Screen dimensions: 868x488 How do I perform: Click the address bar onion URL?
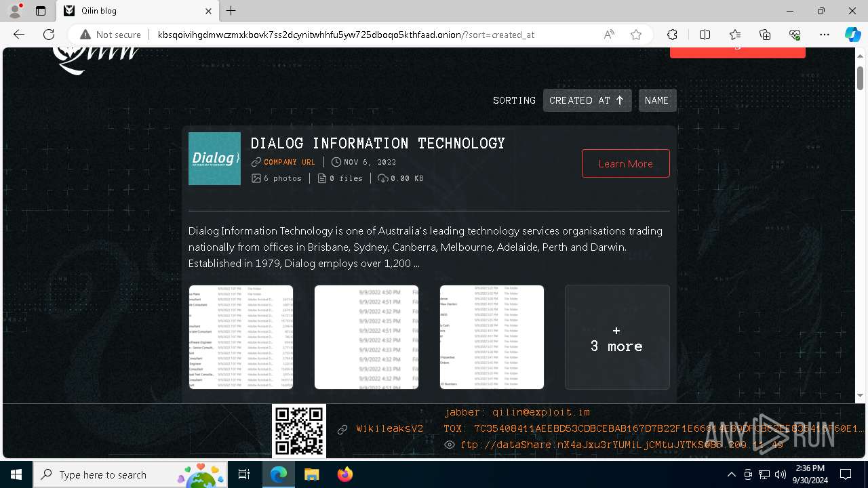pos(346,35)
